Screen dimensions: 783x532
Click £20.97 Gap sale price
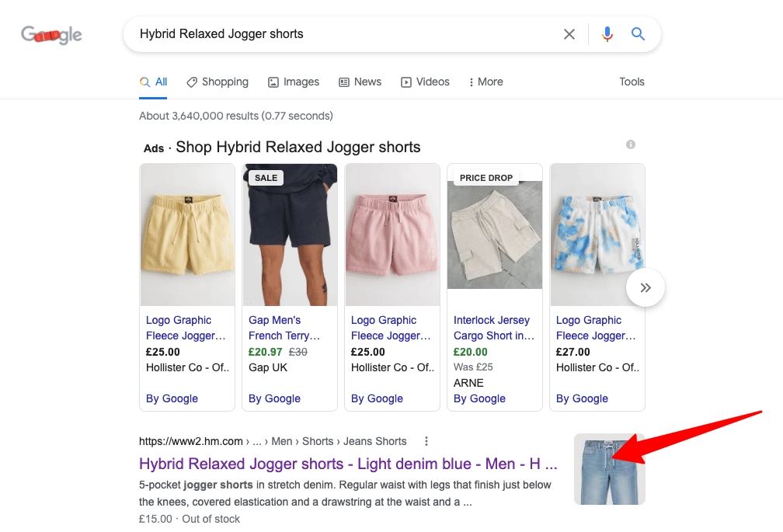265,352
